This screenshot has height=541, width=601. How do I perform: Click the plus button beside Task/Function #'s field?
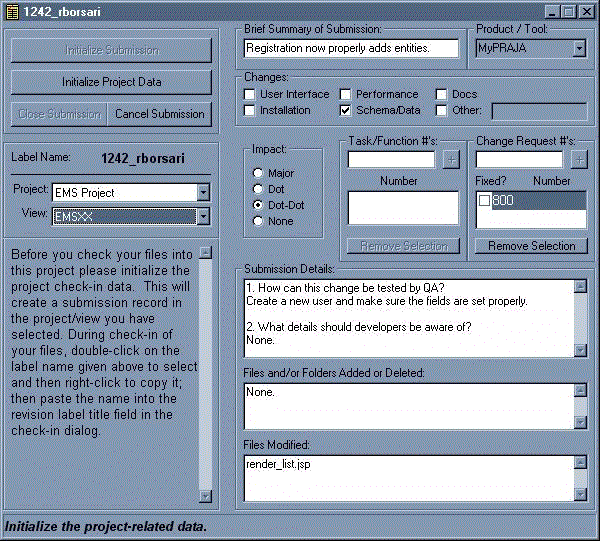click(x=451, y=160)
